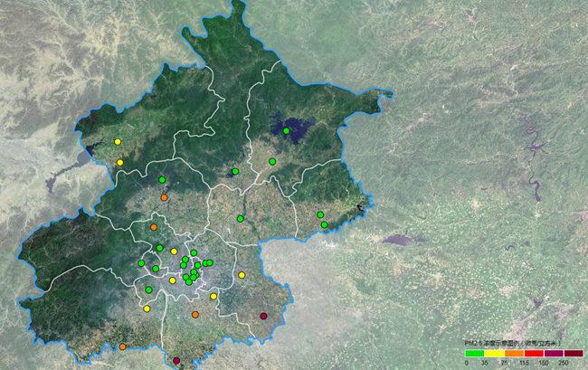The height and width of the screenshot is (370, 588).
Task: Select the southernmost dark red station marker
Action: coord(176,360)
